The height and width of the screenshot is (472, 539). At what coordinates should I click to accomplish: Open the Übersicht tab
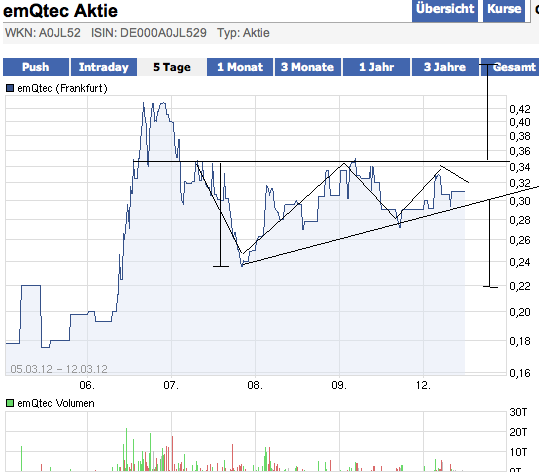tap(445, 10)
